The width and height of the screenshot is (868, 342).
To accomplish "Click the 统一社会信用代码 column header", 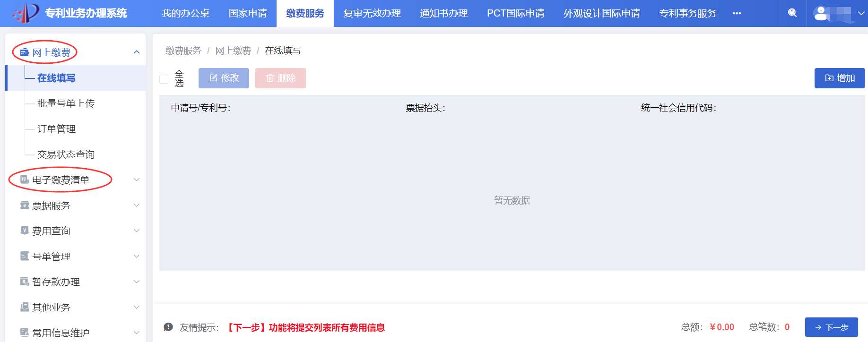I will (x=679, y=108).
